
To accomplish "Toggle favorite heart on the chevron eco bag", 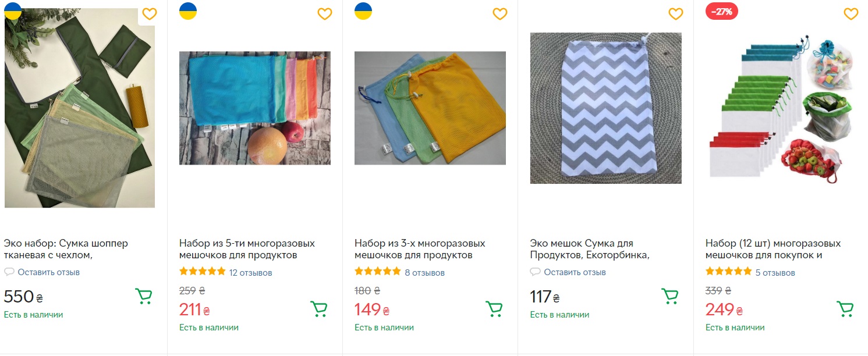I will (x=676, y=14).
